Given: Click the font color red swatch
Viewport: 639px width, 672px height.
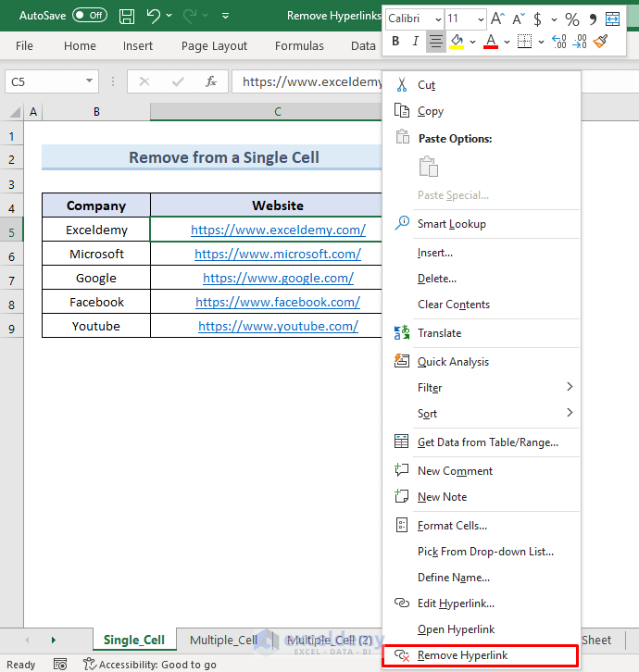Looking at the screenshot, I should (490, 41).
